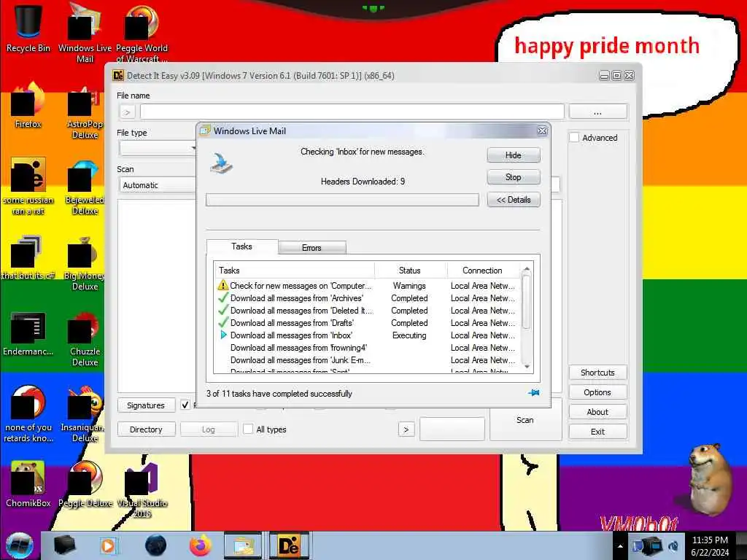Select 'Download all messages from Inbox' row
The height and width of the screenshot is (560, 747).
point(367,335)
